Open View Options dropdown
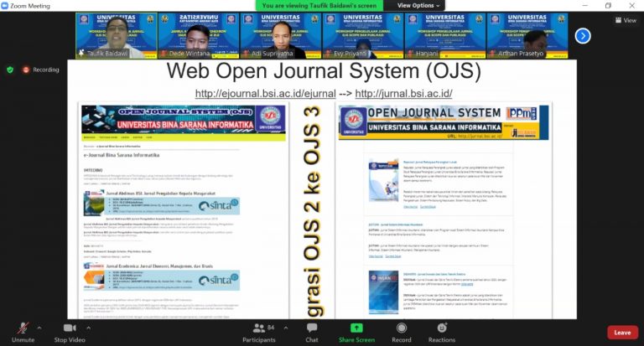 coord(418,5)
